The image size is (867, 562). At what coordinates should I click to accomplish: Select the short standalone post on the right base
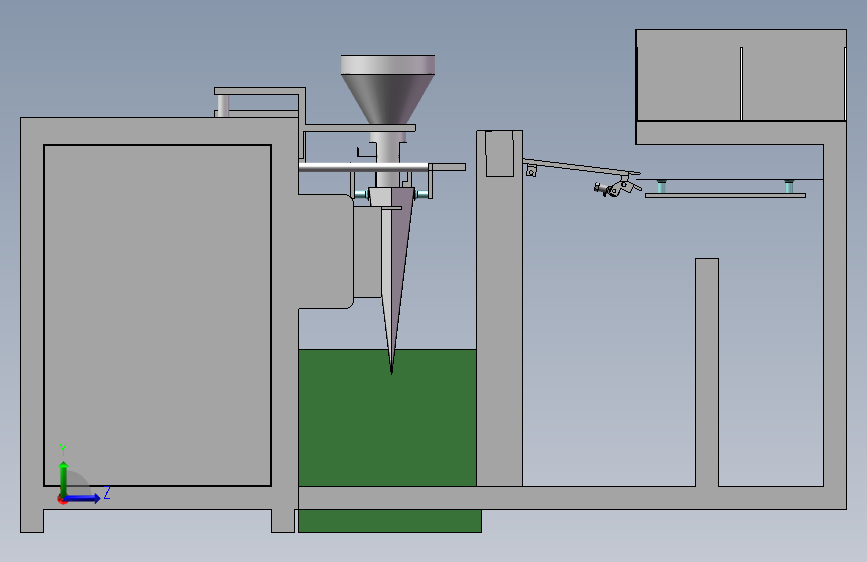tap(707, 372)
